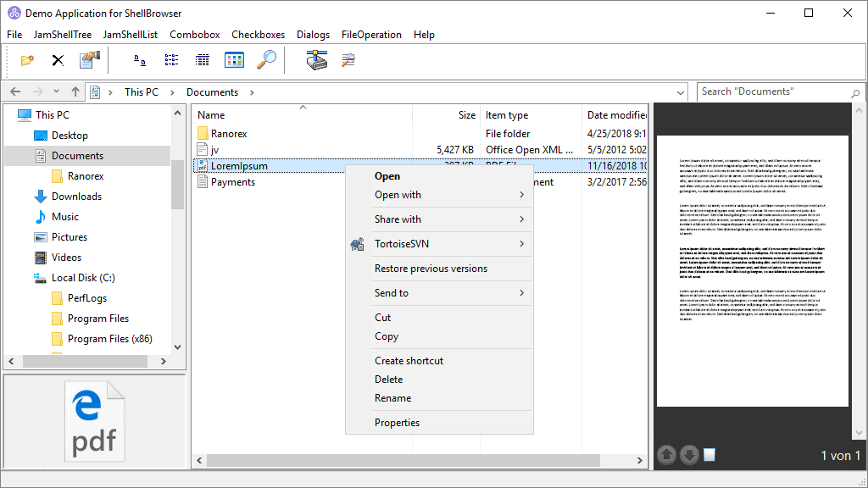Select the jv file in the list
The image size is (868, 488).
coord(214,149)
